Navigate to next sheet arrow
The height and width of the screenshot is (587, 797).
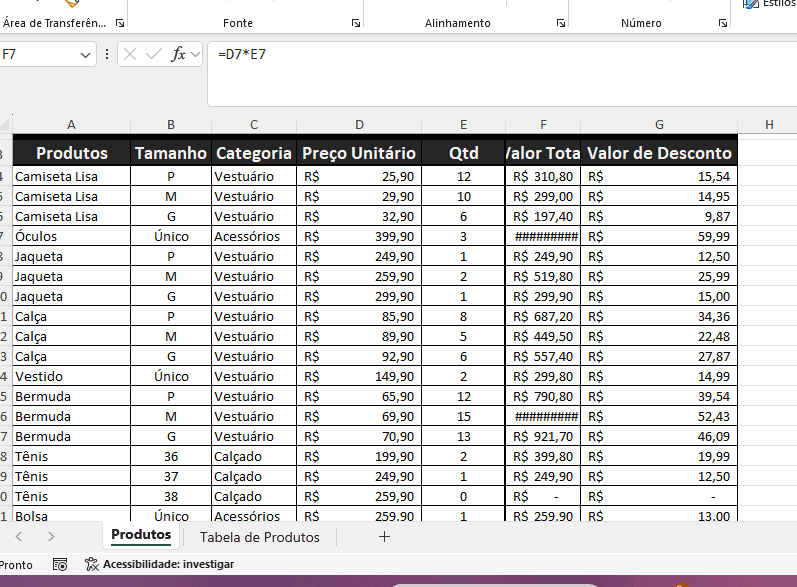pyautogui.click(x=51, y=536)
